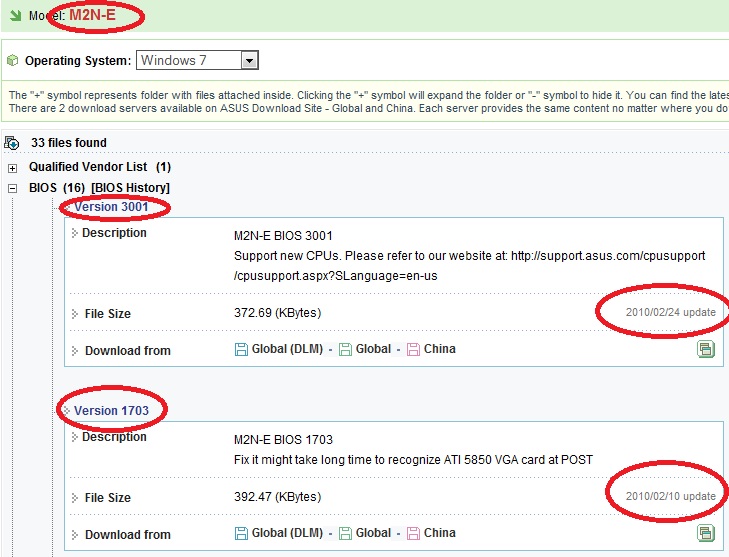Open the Operating System dropdown arrow
729x557 pixels.
[x=250, y=60]
